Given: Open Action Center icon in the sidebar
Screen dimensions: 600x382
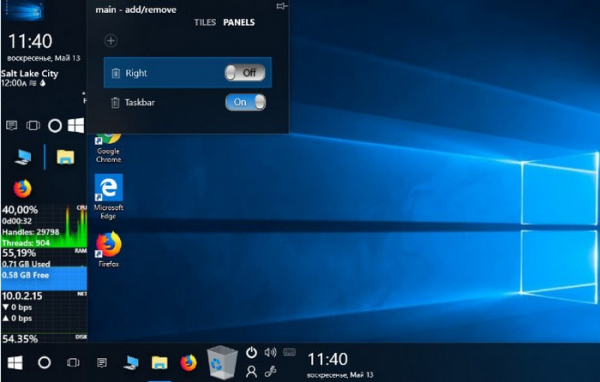Looking at the screenshot, I should coord(12,125).
